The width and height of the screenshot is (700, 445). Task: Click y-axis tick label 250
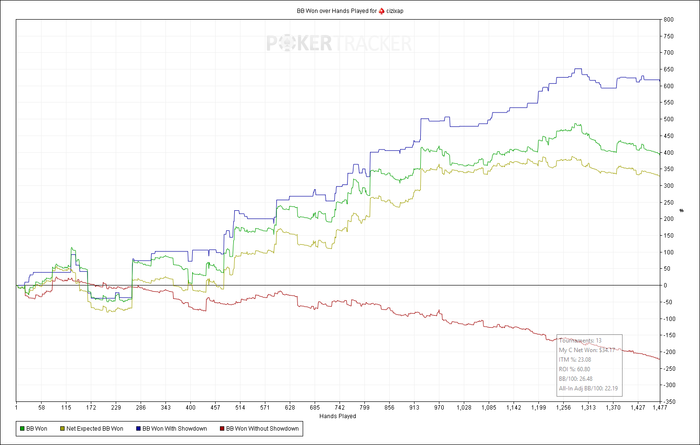click(669, 202)
